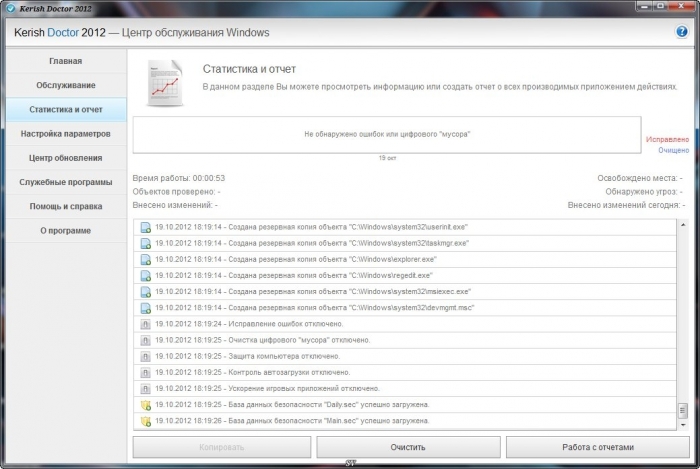The image size is (700, 469).
Task: Click shield icon of Main.sec database entry
Action: click(145, 422)
